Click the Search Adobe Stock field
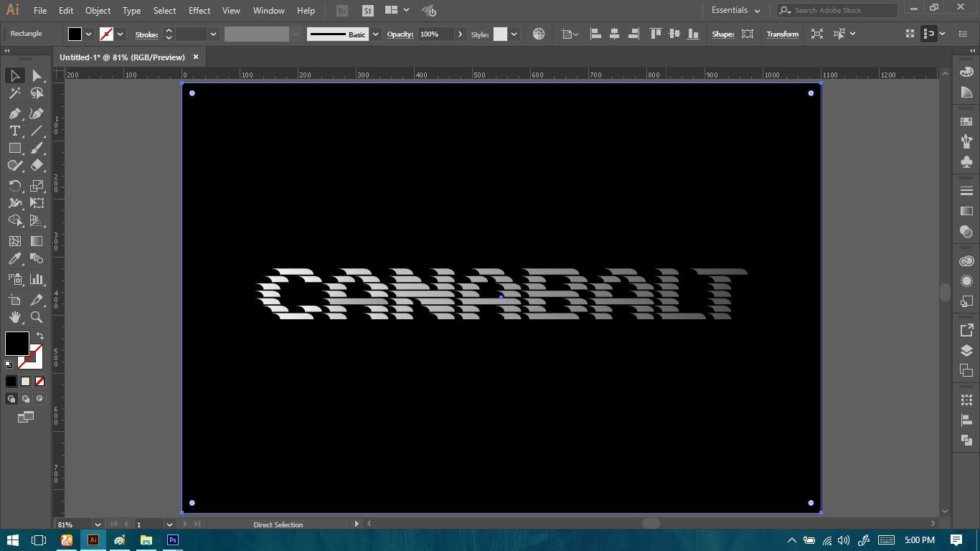 coord(837,10)
